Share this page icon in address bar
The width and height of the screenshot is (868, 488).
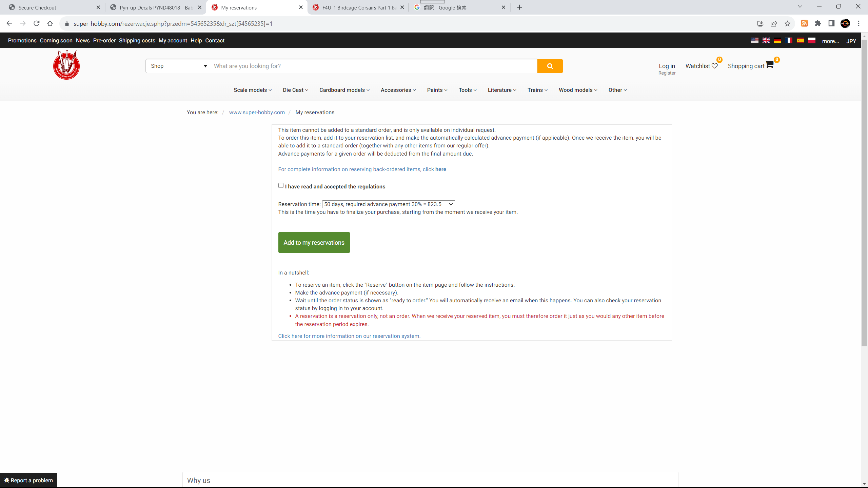774,23
